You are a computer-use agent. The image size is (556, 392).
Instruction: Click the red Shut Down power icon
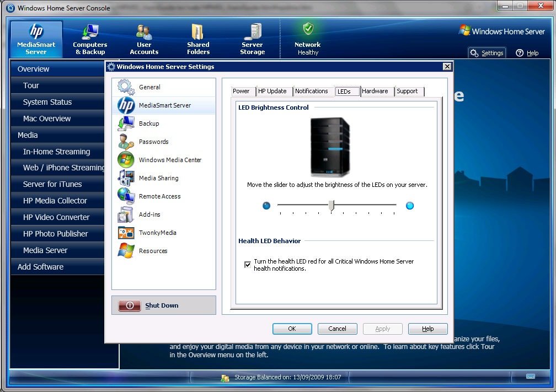[x=130, y=305]
